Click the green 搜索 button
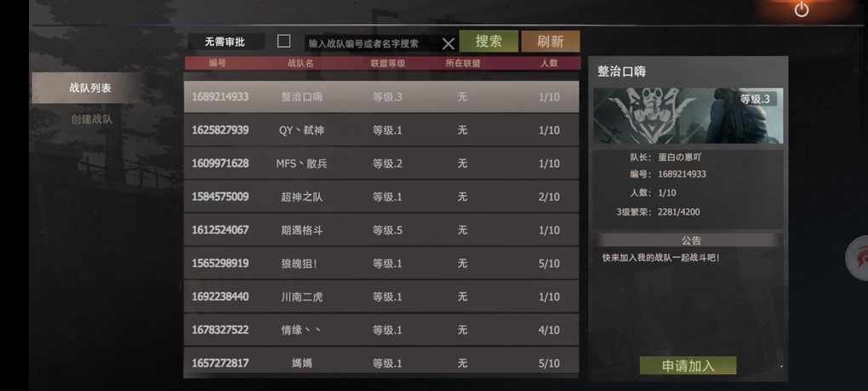Screen dimensions: 868x391 (x=488, y=42)
